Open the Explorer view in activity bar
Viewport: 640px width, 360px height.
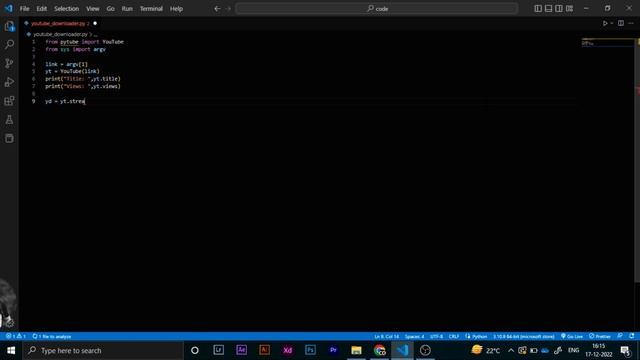[x=9, y=27]
